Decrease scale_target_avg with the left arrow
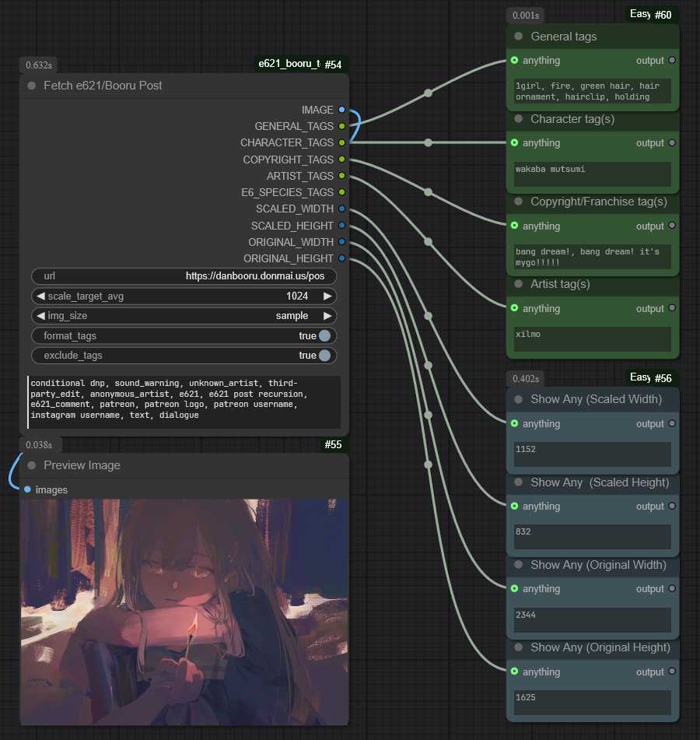Viewport: 700px width, 740px height. tap(40, 296)
